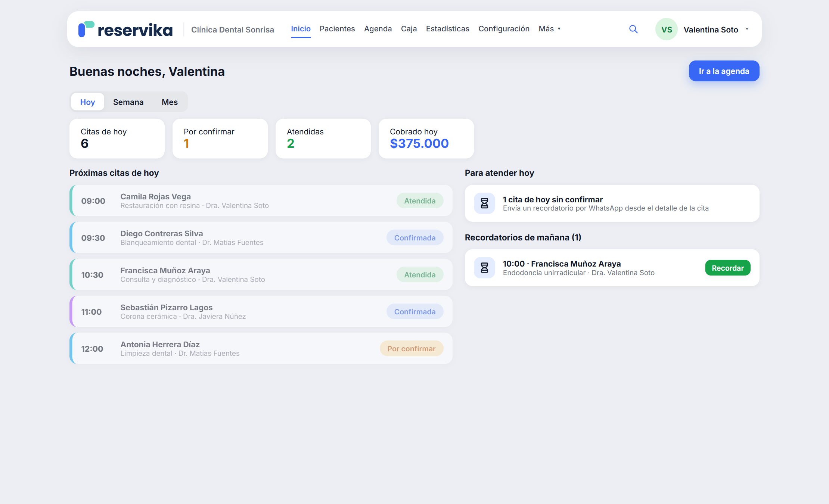This screenshot has height=504, width=829.
Task: Click the 10:00 · Francisca Muñoz Araya reminder text
Action: pyautogui.click(x=562, y=264)
